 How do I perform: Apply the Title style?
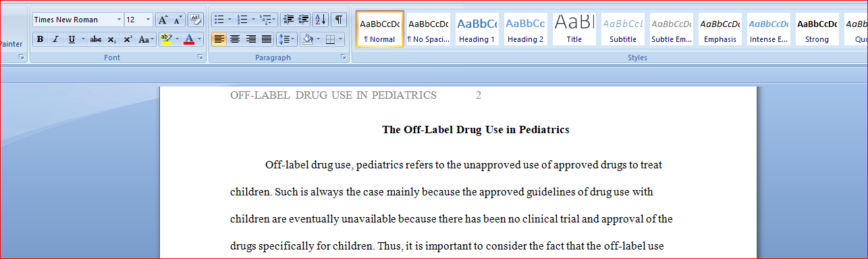pyautogui.click(x=574, y=30)
